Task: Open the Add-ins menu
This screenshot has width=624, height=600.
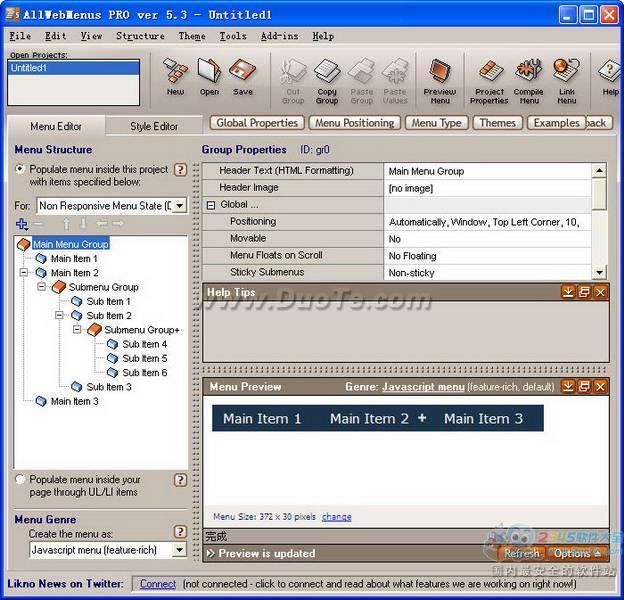Action: tap(279, 36)
